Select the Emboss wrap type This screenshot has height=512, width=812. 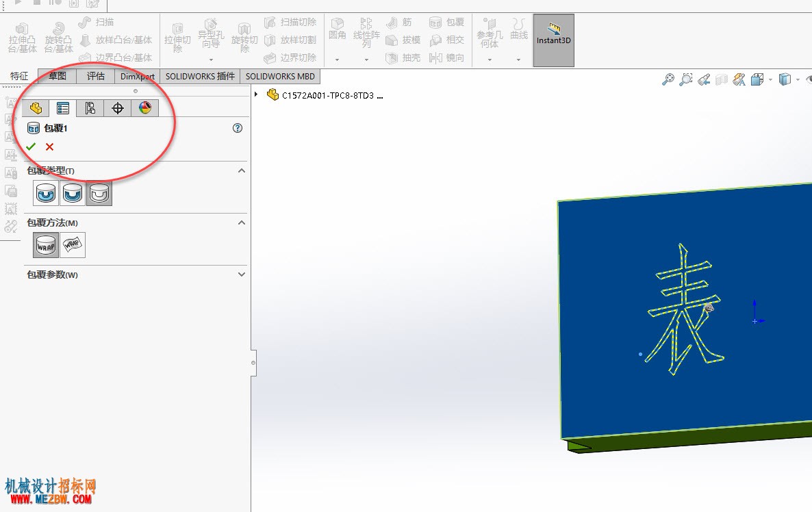46,194
